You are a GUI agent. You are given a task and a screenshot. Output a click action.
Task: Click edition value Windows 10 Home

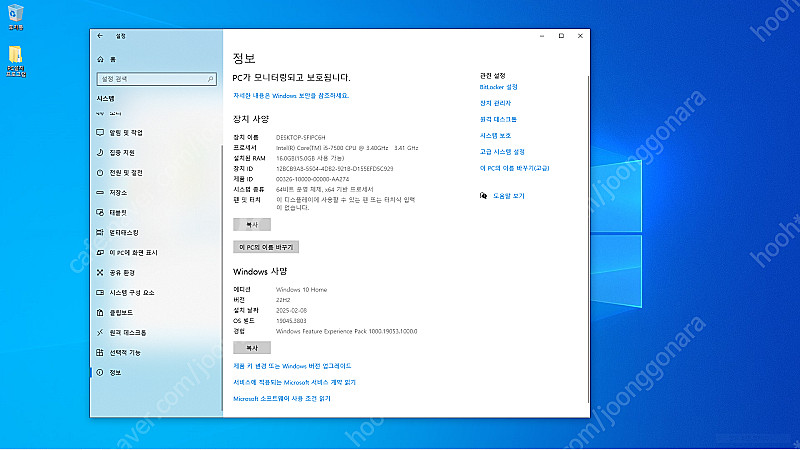coord(302,289)
